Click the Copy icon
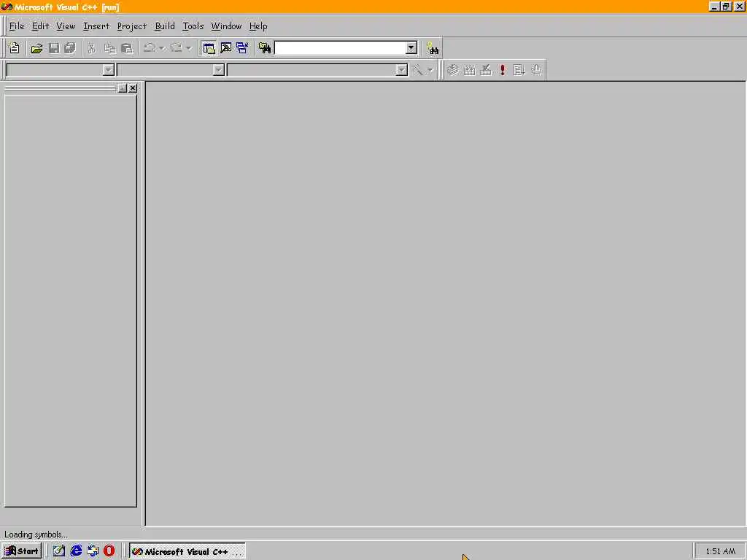The image size is (747, 560). click(109, 48)
